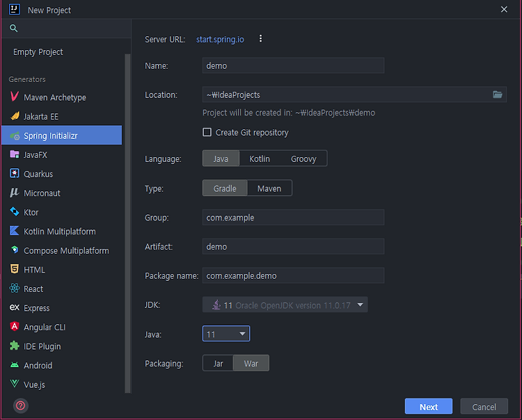Set packaging to Jar
The width and height of the screenshot is (522, 420).
tap(218, 363)
